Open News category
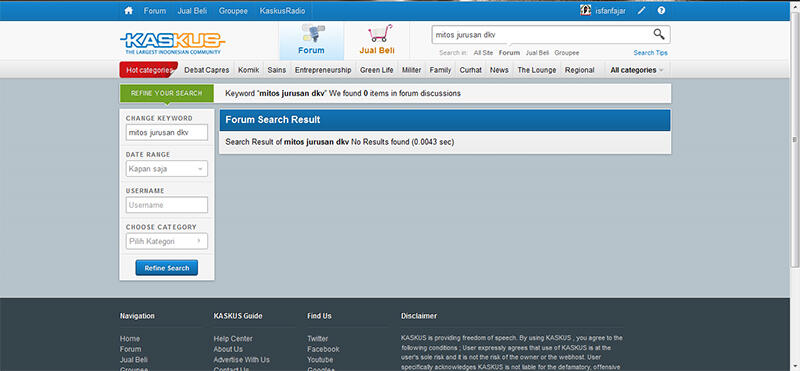 [499, 70]
